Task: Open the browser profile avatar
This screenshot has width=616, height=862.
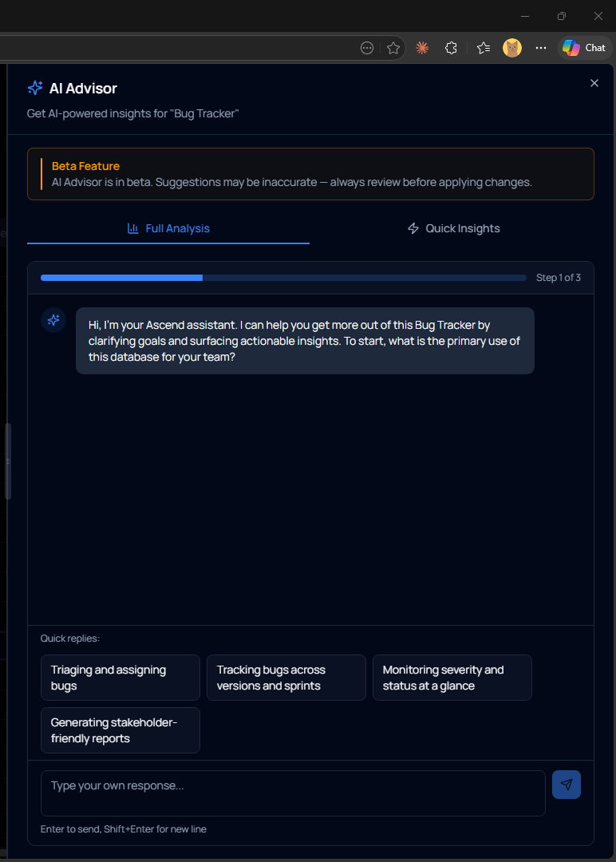Action: pyautogui.click(x=511, y=48)
